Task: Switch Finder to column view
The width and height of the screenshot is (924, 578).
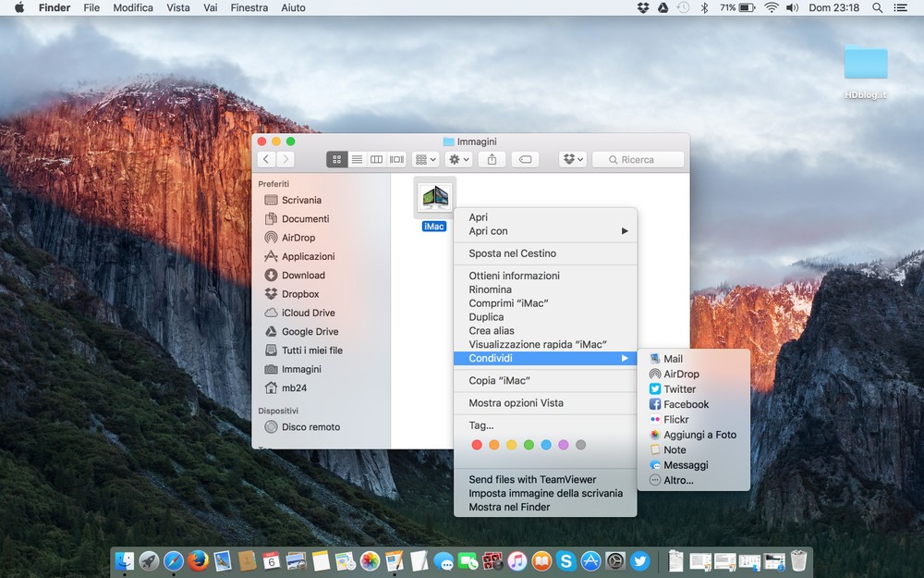Action: 376,159
